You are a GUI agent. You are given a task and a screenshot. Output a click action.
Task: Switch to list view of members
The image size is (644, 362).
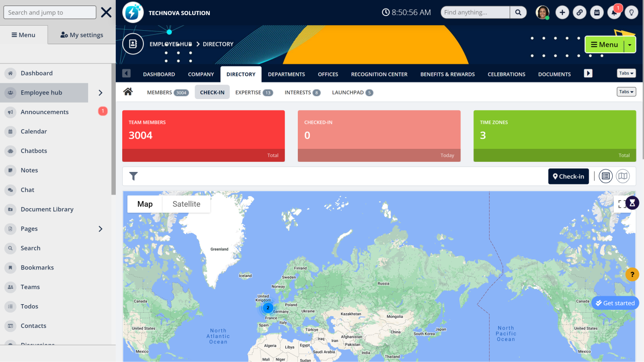tap(605, 176)
